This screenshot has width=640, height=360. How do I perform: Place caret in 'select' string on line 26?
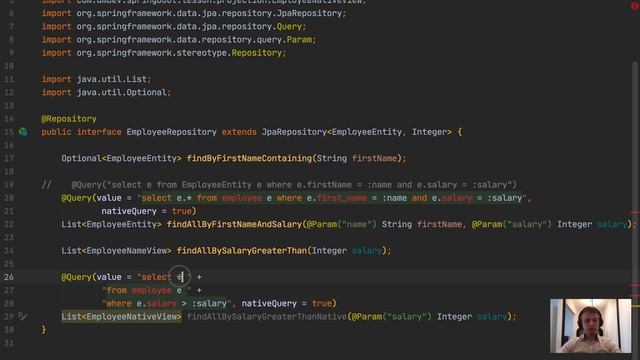156,277
